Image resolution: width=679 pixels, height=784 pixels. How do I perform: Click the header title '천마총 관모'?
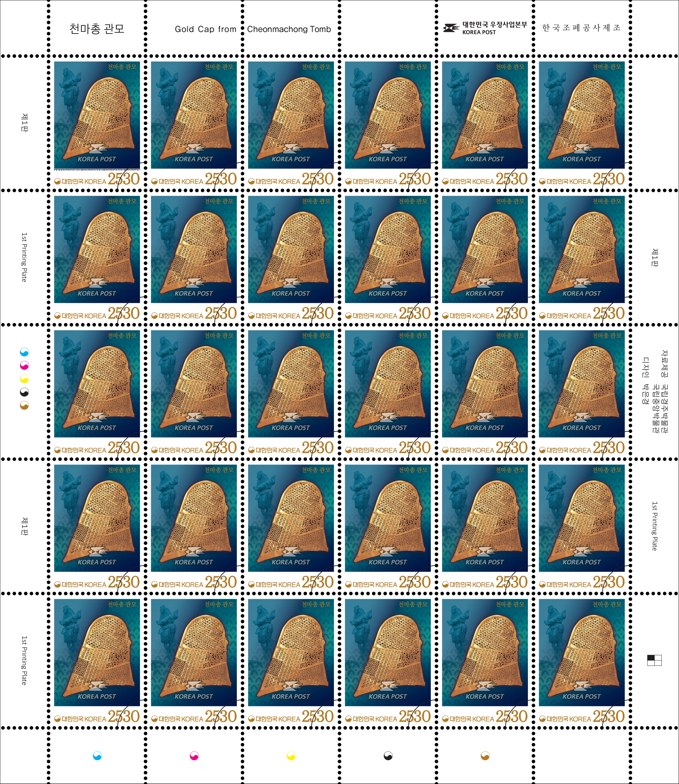[x=97, y=29]
